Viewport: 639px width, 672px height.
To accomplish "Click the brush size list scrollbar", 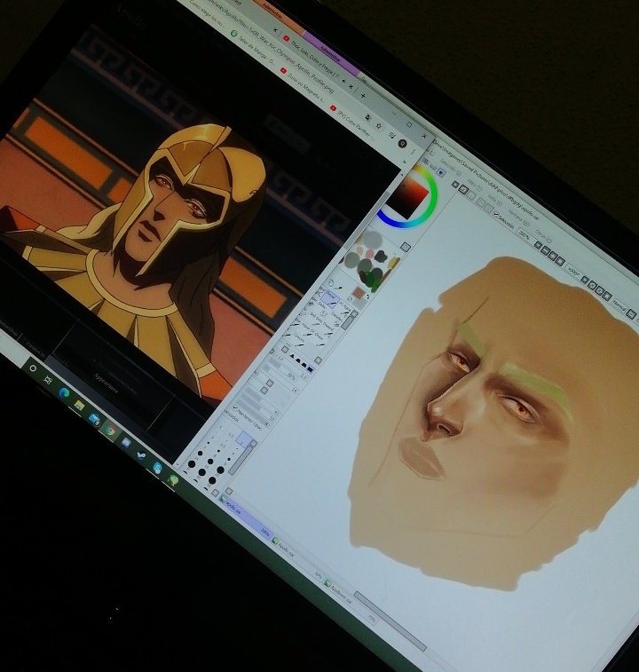I will coord(241,462).
